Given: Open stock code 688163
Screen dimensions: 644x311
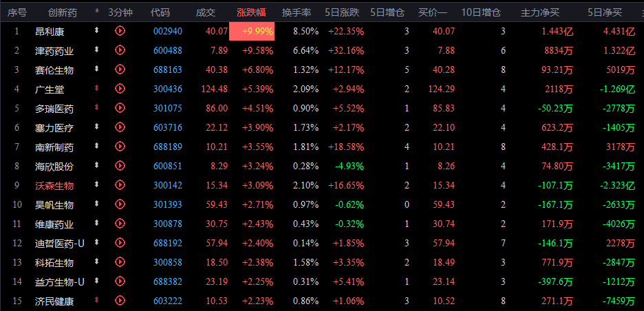Looking at the screenshot, I should 168,70.
